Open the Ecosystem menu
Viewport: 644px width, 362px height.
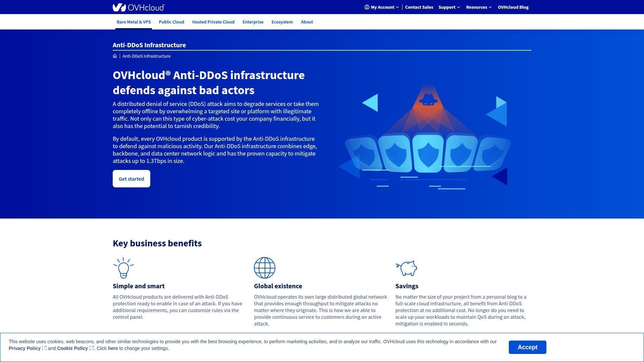pyautogui.click(x=282, y=22)
